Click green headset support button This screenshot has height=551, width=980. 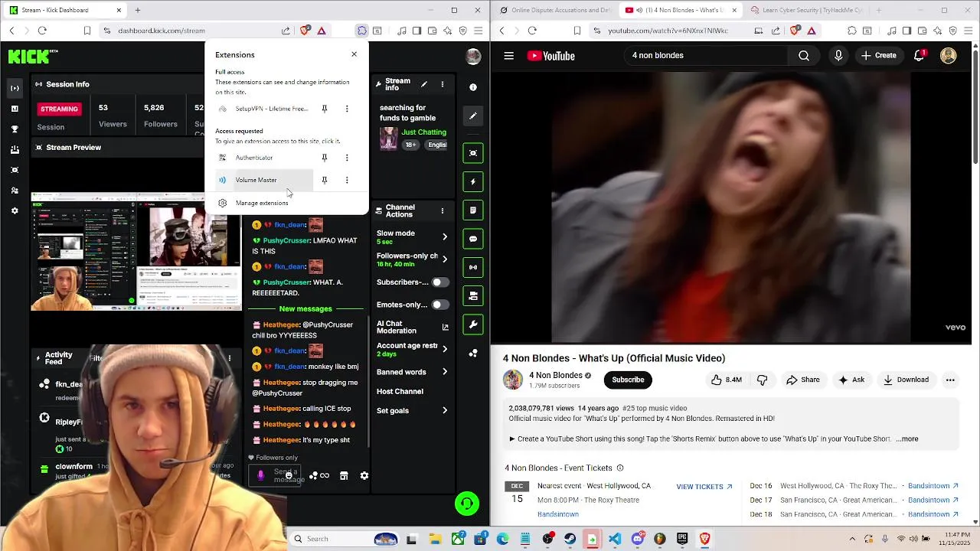(467, 503)
